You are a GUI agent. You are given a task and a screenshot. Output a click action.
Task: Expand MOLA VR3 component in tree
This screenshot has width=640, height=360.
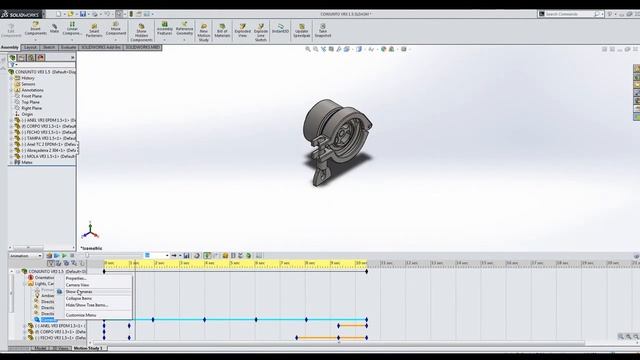(x=11, y=156)
